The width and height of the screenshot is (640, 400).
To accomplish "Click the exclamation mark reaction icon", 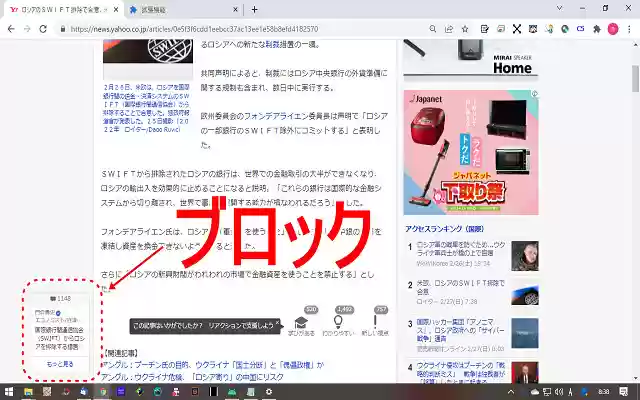I will [x=375, y=322].
